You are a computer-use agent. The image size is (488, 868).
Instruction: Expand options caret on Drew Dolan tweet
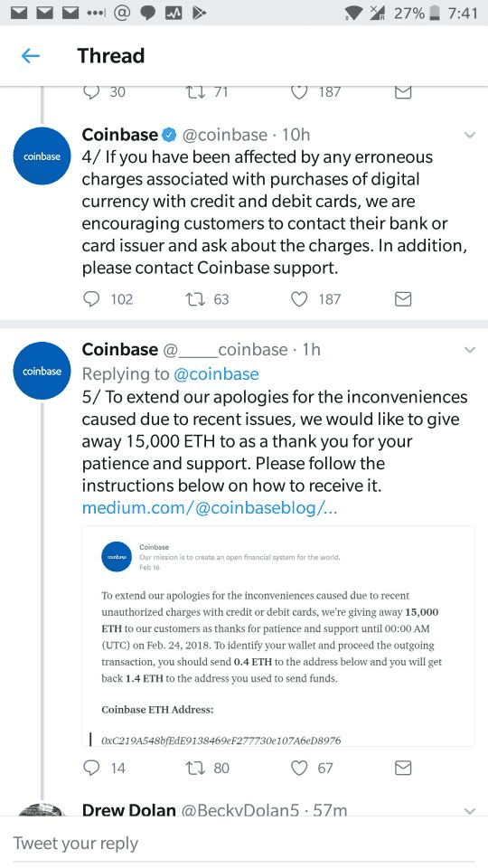[x=470, y=811]
